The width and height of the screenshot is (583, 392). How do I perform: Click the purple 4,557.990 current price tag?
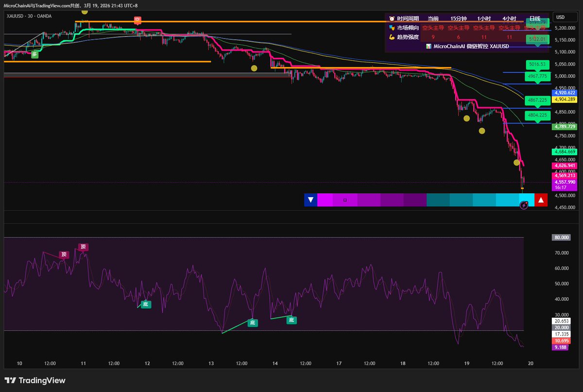click(x=564, y=182)
